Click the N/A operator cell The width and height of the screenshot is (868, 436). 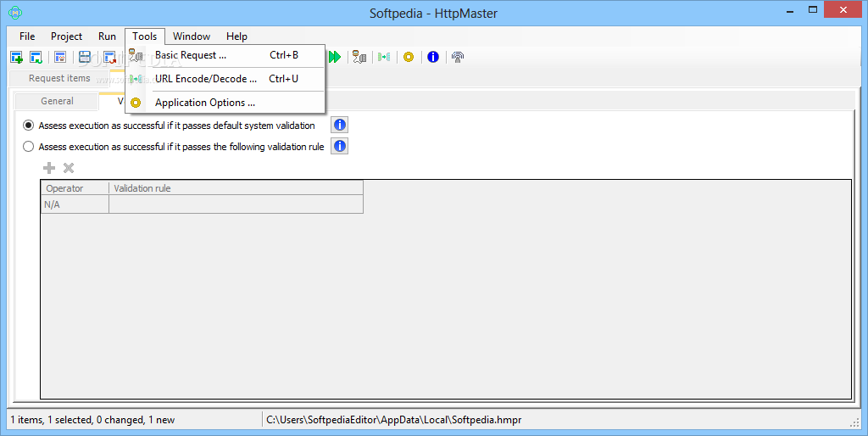(75, 204)
